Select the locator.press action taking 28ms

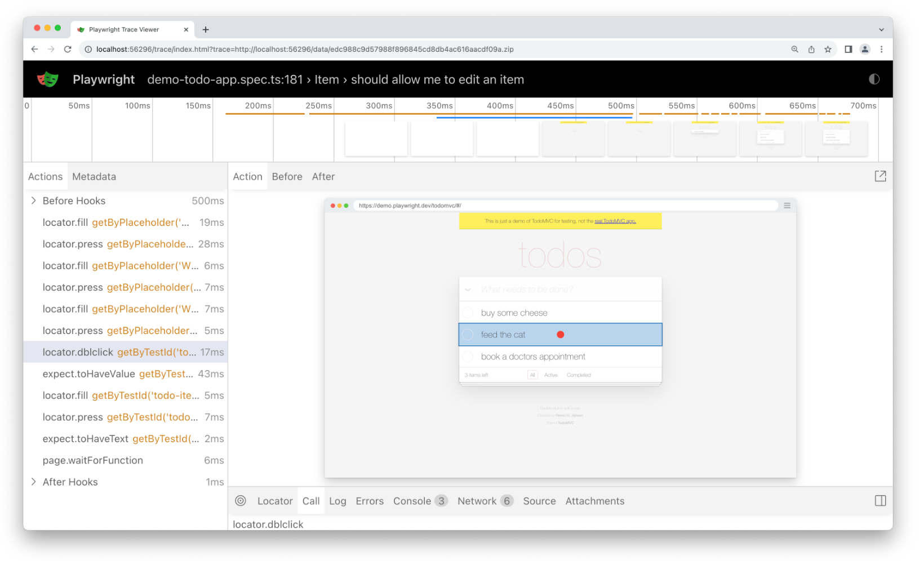click(x=126, y=244)
